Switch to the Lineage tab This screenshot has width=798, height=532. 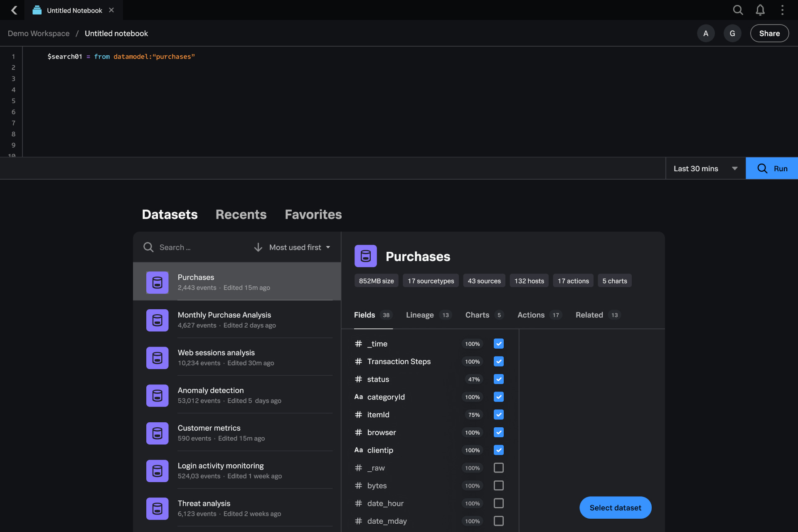click(x=420, y=315)
